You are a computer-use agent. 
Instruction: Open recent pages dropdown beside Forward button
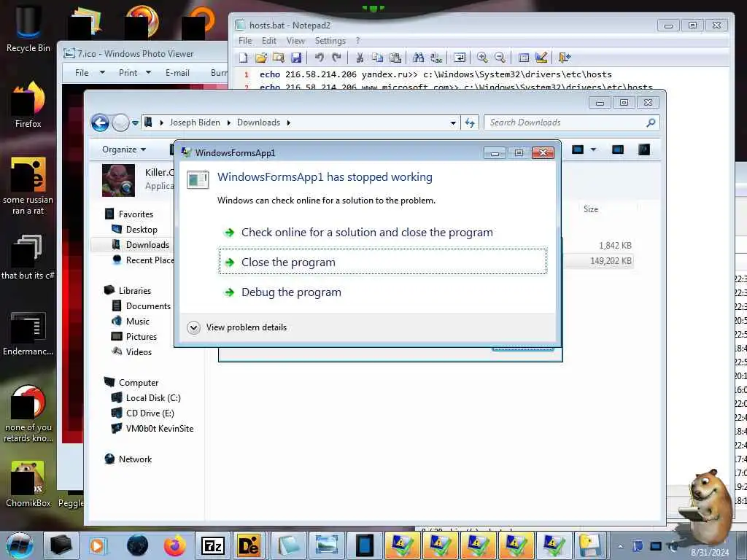pyautogui.click(x=135, y=122)
